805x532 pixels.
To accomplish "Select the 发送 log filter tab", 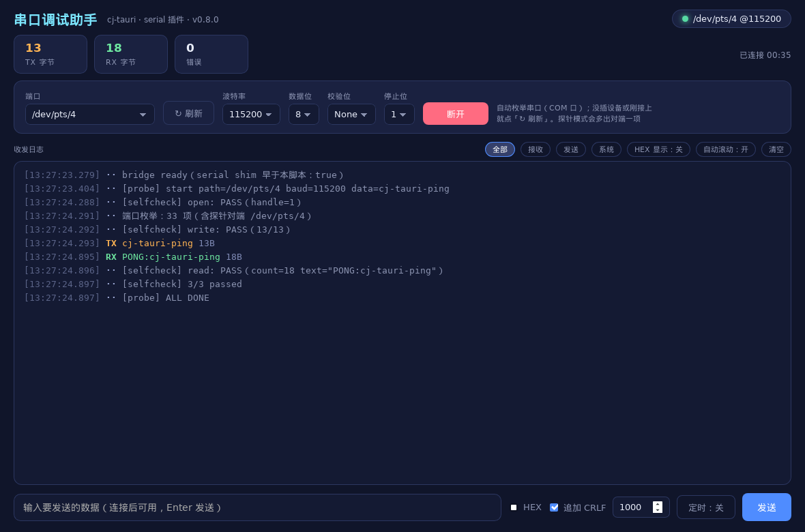I will click(x=571, y=149).
